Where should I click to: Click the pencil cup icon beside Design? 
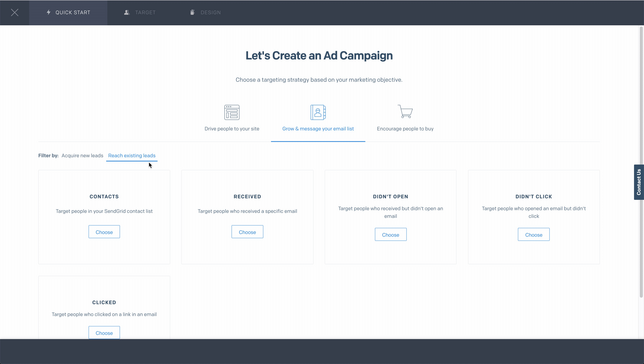[192, 12]
